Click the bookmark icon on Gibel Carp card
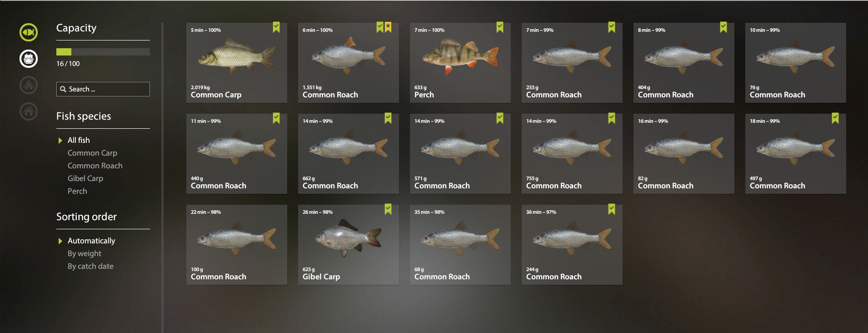 click(388, 209)
